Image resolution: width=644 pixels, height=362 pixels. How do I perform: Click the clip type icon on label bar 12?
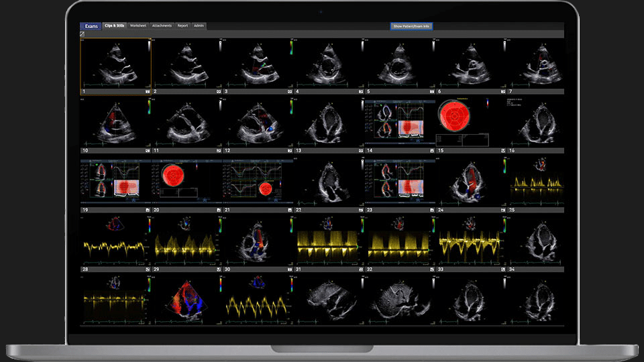click(x=290, y=151)
